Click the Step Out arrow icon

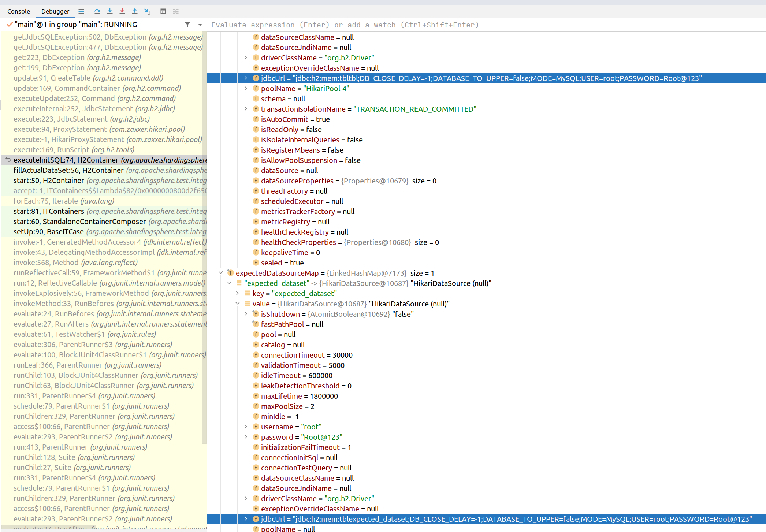(x=135, y=11)
